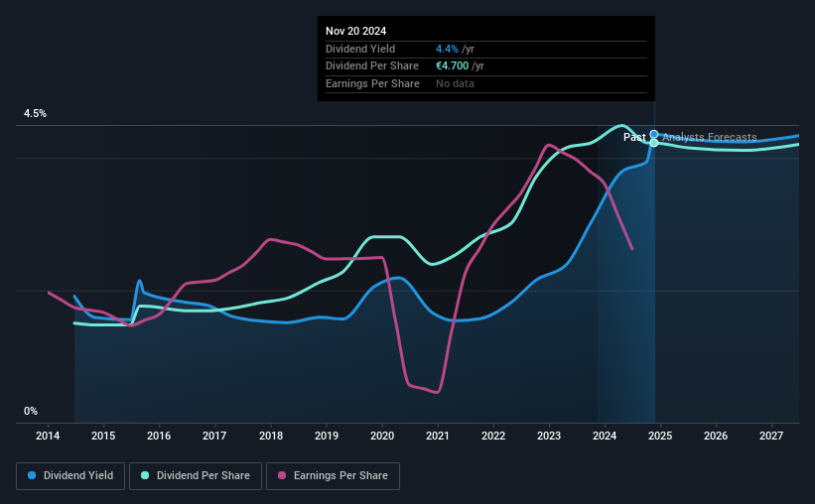Click the 2026 x-axis label
815x504 pixels.
tap(716, 436)
